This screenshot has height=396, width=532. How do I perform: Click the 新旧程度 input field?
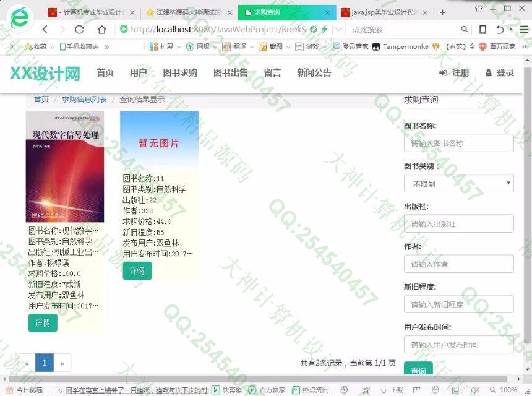[x=459, y=304]
